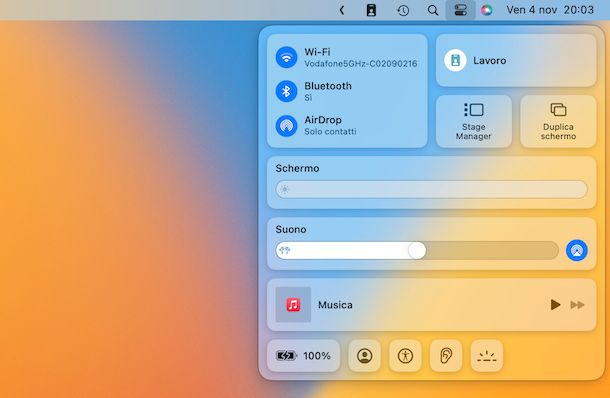Click the Musica label
Screen dimensions: 610x398
335,305
